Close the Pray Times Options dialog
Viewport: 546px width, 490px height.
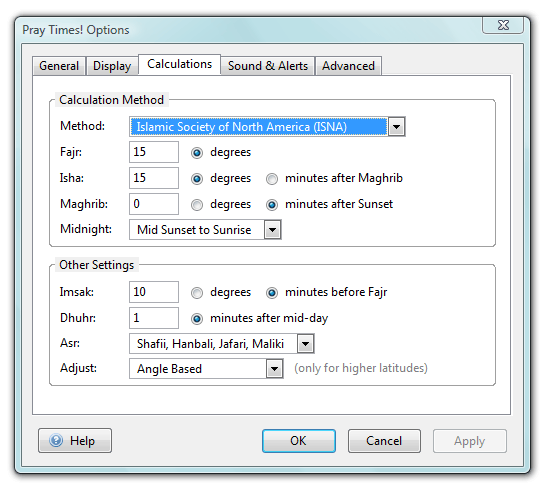[x=503, y=25]
